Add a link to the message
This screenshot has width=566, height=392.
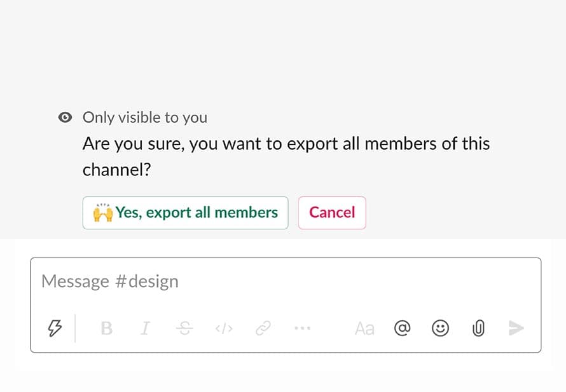click(263, 328)
